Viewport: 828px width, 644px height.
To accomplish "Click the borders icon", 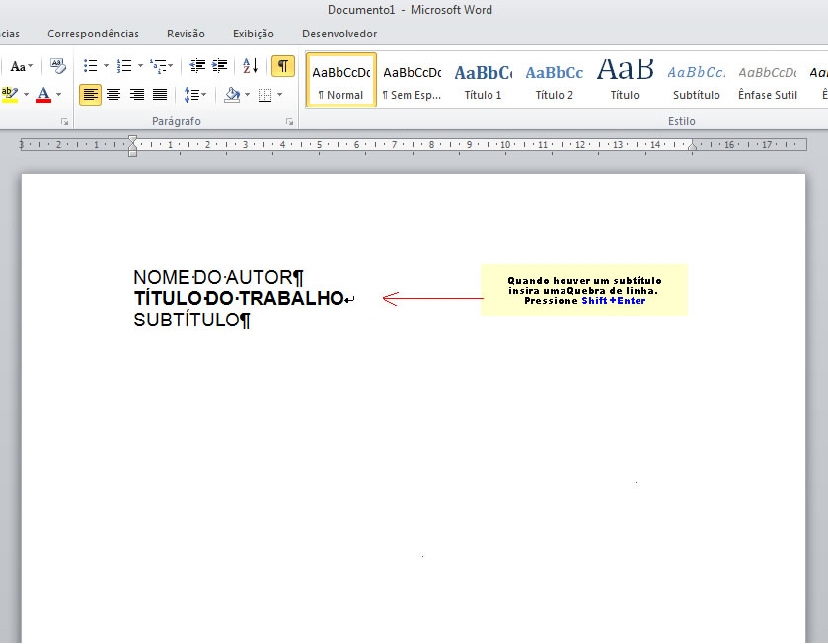I will (264, 95).
